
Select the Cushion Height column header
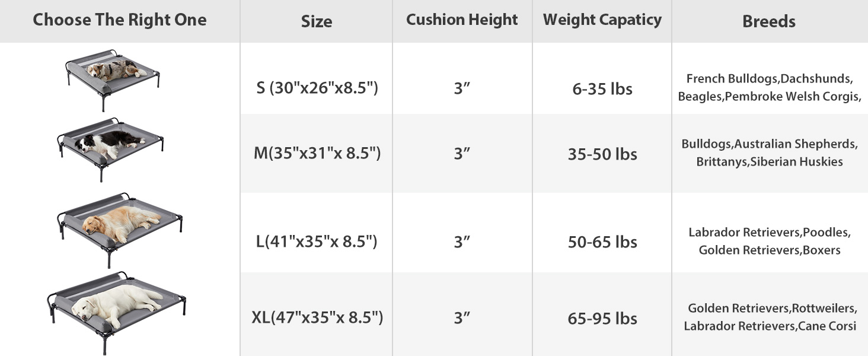462,20
